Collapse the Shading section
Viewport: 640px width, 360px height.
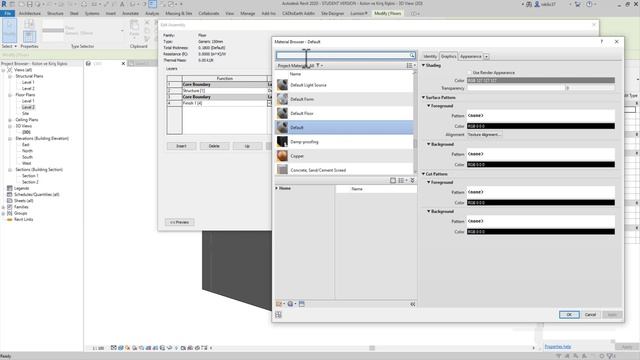[x=423, y=65]
